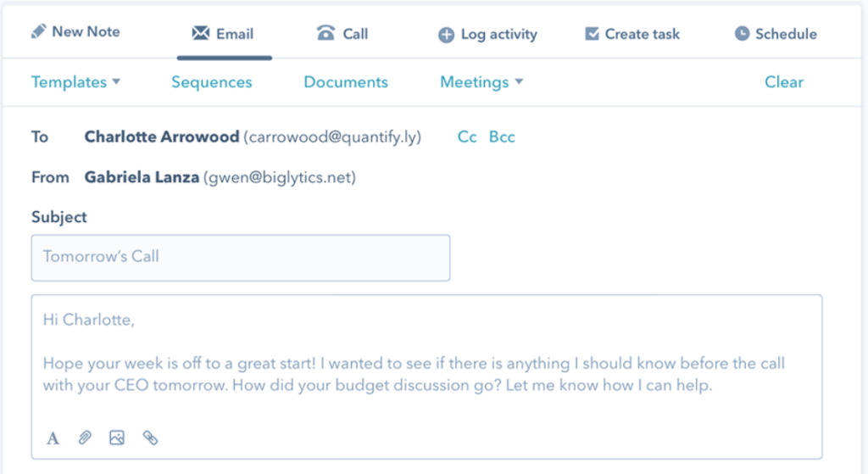Click the pencil icon beside New Note
The image size is (868, 474).
[x=38, y=31]
